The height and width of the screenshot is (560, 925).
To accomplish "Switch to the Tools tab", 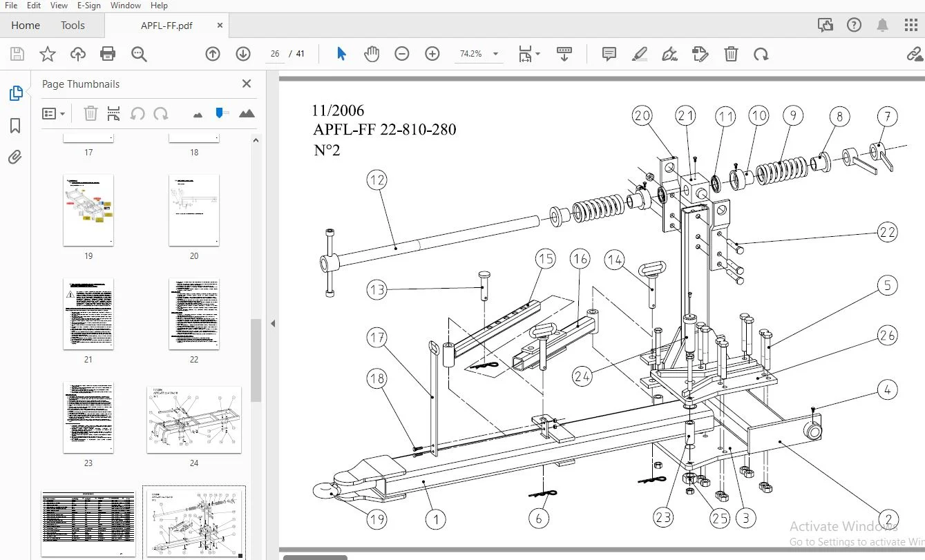I will 73,26.
